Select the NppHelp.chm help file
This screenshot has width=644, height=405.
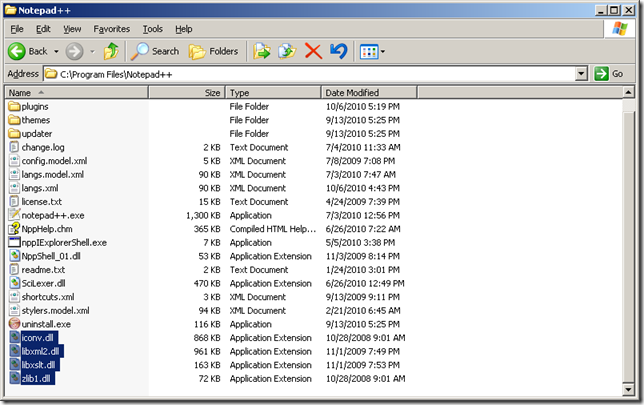click(49, 229)
